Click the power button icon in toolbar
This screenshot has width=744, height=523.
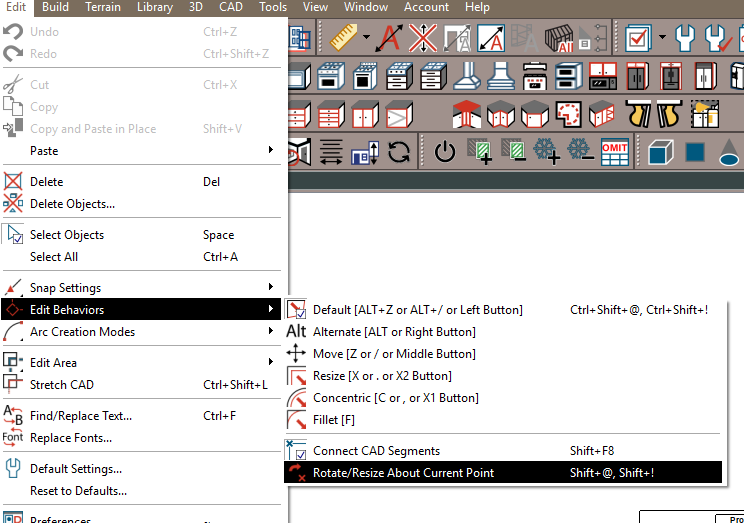[x=445, y=152]
